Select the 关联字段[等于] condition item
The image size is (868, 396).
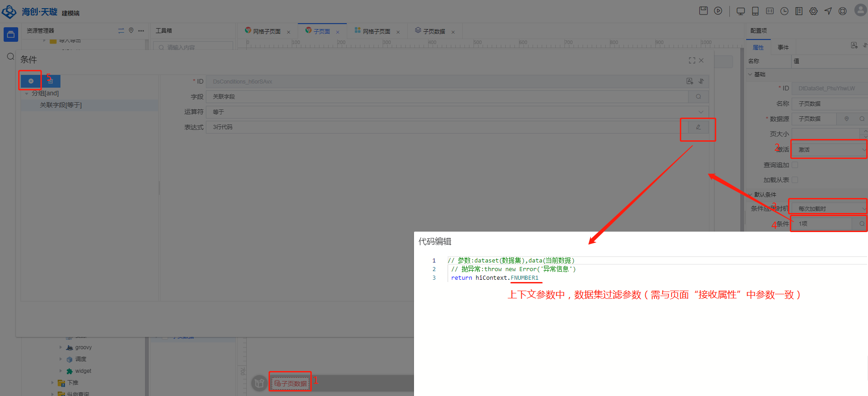pos(61,105)
